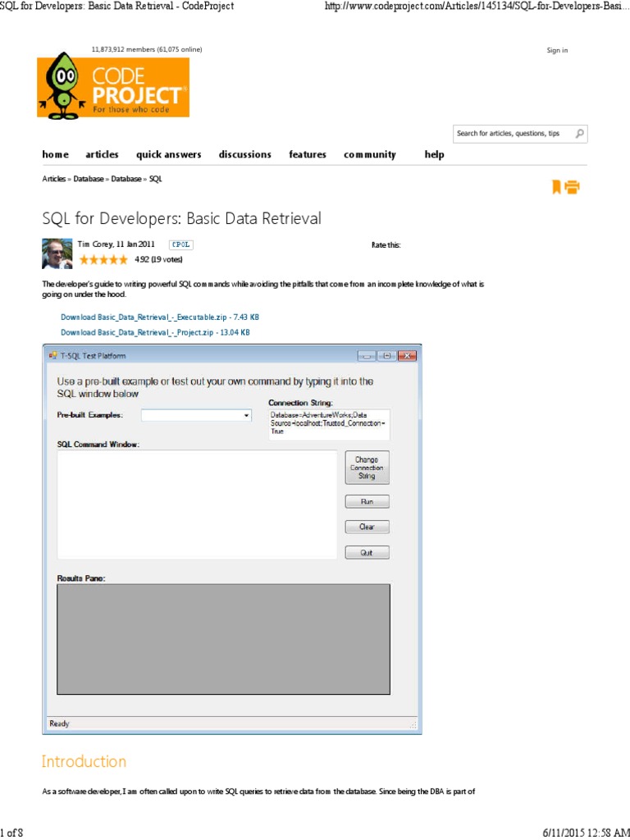630x840 pixels.
Task: Click Tim Corey's author avatar
Action: [57, 253]
